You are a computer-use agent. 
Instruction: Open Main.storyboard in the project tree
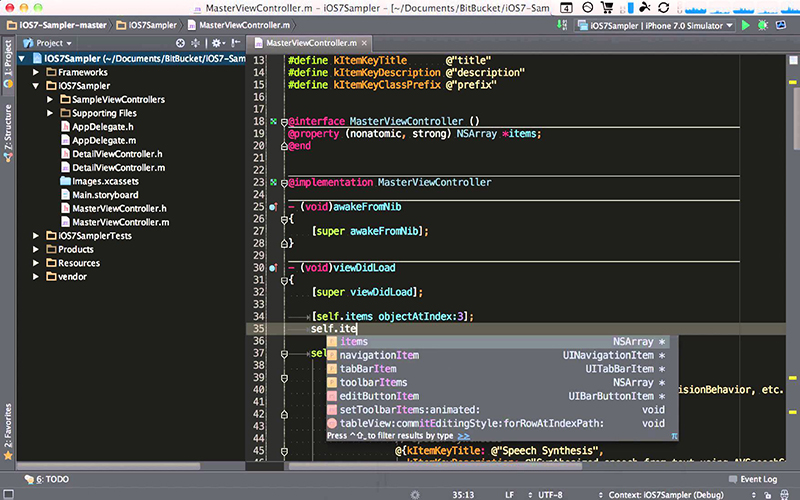[x=99, y=195]
